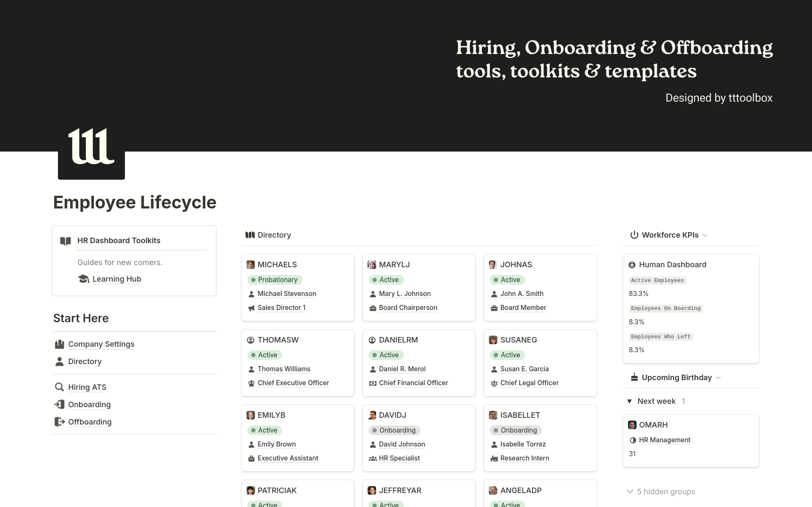Click the factory icon beside Research Intern

pos(494,459)
